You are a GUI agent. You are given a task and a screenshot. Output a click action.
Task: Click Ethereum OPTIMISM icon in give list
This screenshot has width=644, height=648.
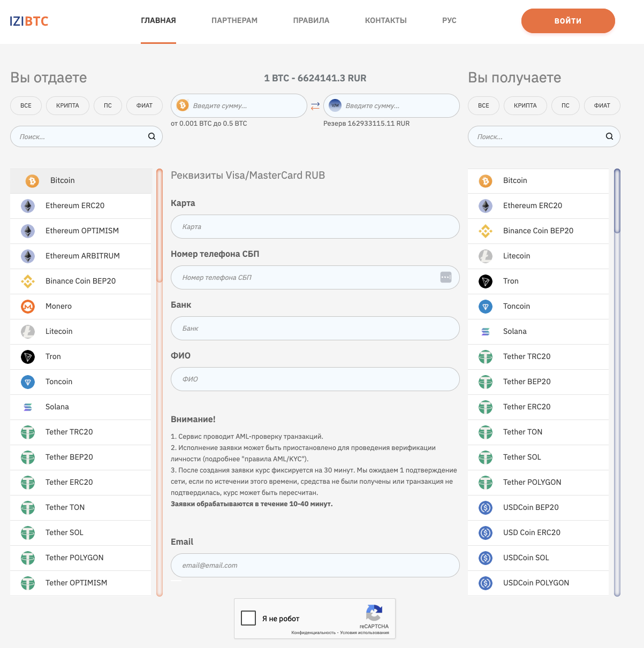click(28, 231)
